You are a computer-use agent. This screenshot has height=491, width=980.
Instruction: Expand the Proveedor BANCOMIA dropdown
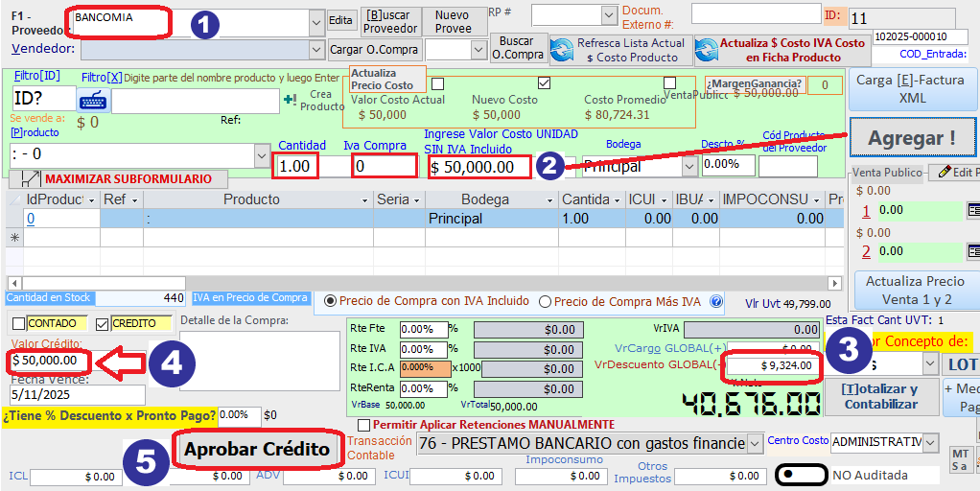point(317,21)
